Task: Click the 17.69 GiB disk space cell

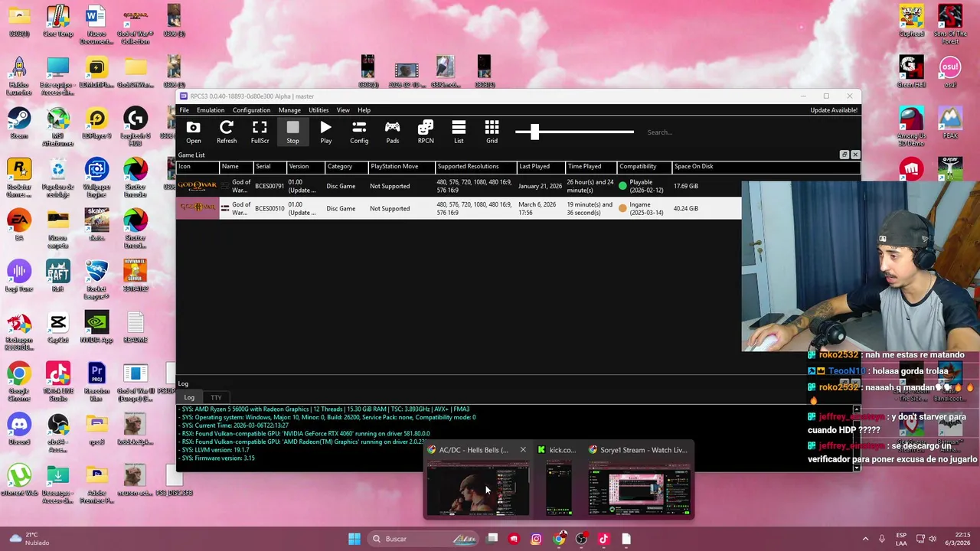Action: pyautogui.click(x=686, y=186)
